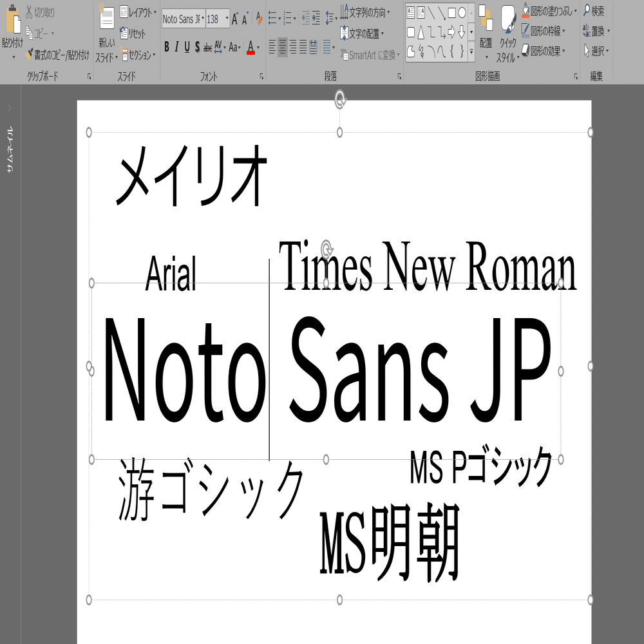Open the Noto Sans JP font name box
644x644 pixels.
click(x=183, y=19)
